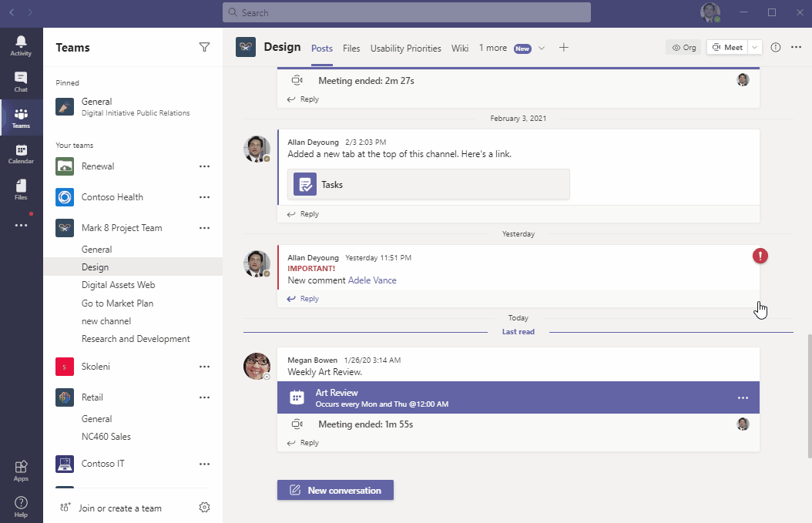Open the Usability Priorities tab
Viewport: 812px width, 523px height.
tap(405, 49)
